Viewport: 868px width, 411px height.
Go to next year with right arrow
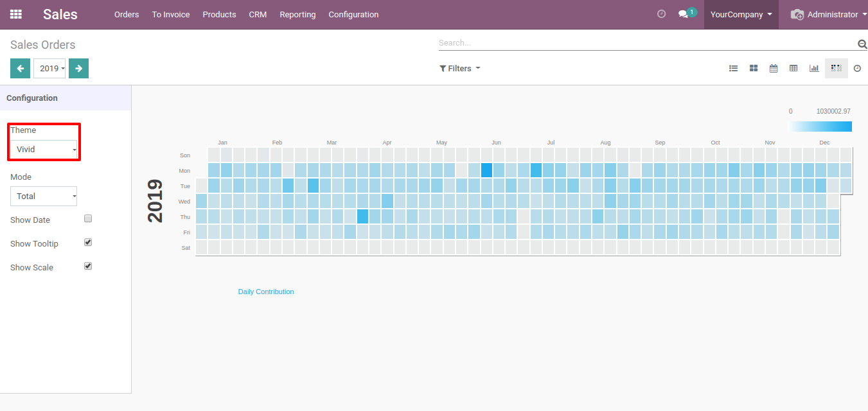tap(78, 68)
